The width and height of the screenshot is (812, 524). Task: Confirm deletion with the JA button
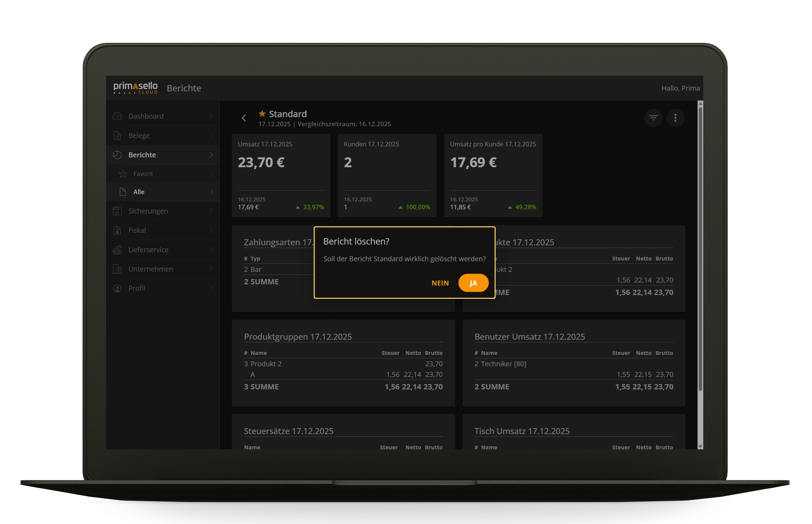(x=473, y=283)
